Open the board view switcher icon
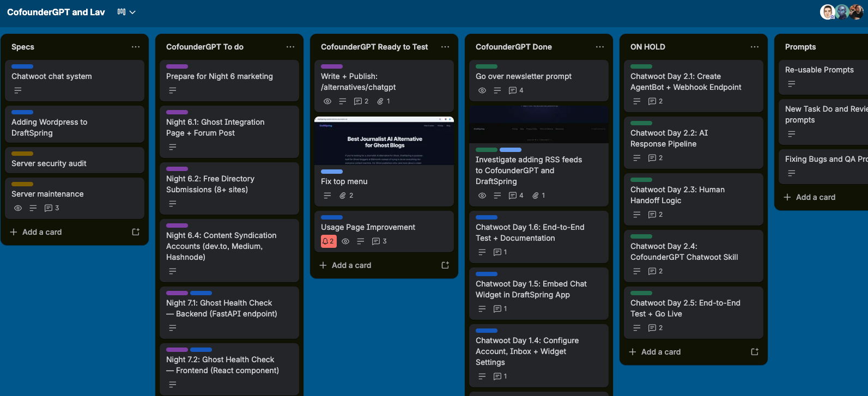The height and width of the screenshot is (396, 868). 122,12
